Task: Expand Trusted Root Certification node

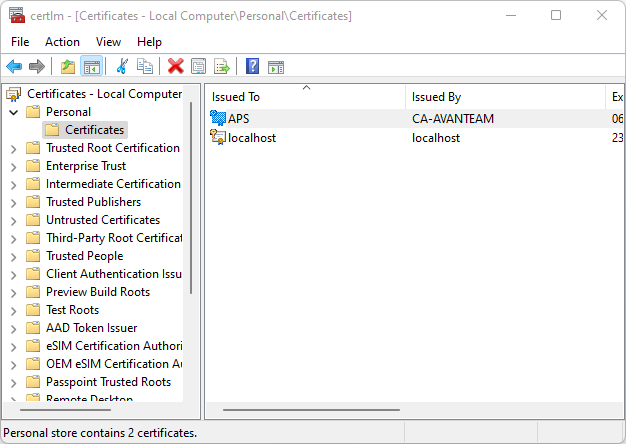Action: click(13, 148)
